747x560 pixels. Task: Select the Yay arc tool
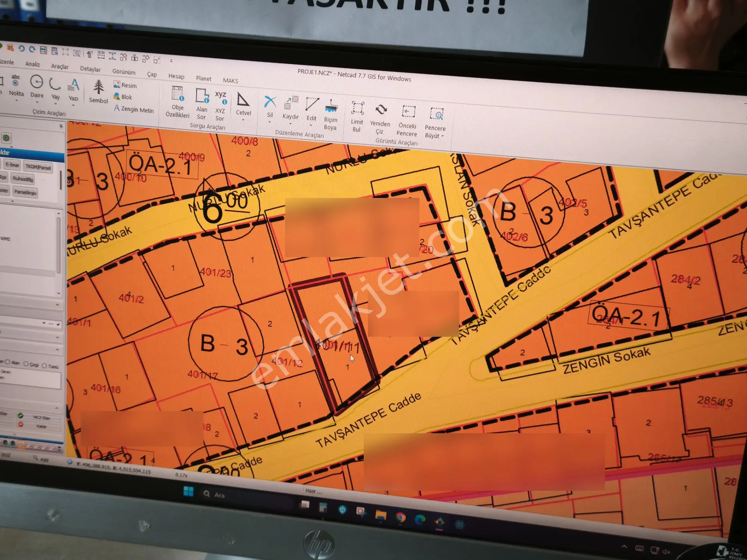coord(55,88)
